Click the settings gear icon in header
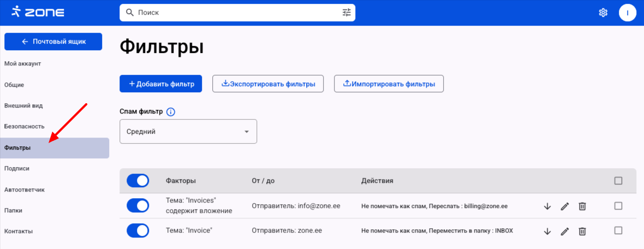The width and height of the screenshot is (644, 249). [603, 13]
